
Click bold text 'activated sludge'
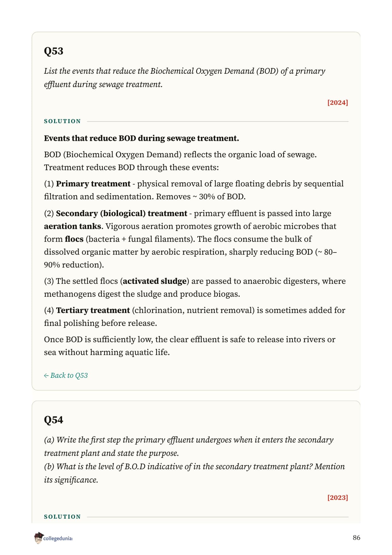pyautogui.click(x=155, y=281)
